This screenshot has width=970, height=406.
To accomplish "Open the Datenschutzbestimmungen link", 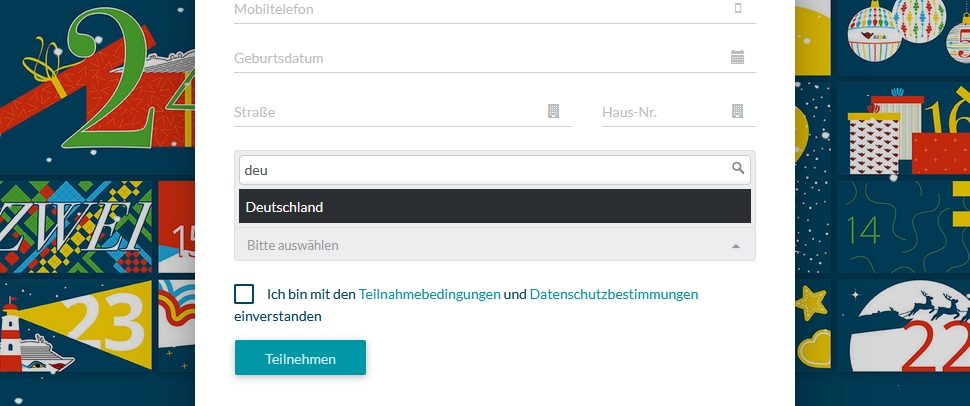I will tap(614, 294).
